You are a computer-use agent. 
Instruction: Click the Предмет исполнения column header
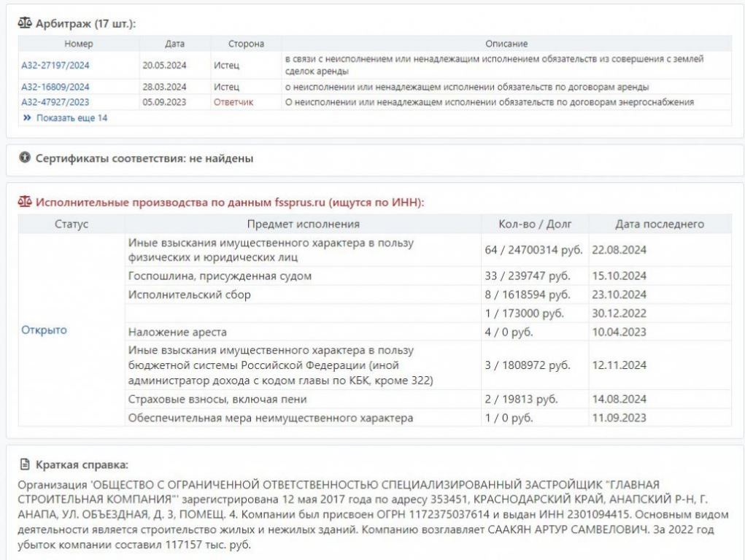coord(303,224)
